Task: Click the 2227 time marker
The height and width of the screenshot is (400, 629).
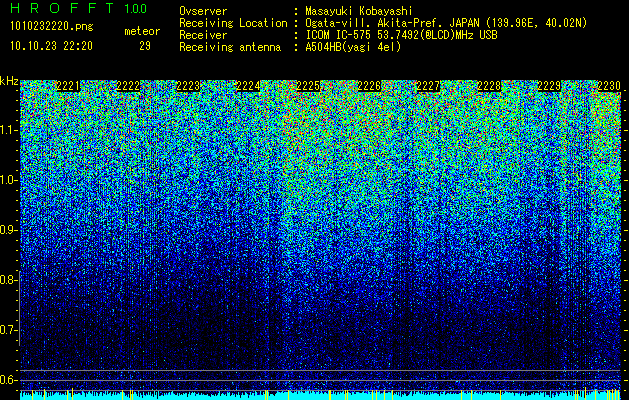Action: (x=429, y=86)
